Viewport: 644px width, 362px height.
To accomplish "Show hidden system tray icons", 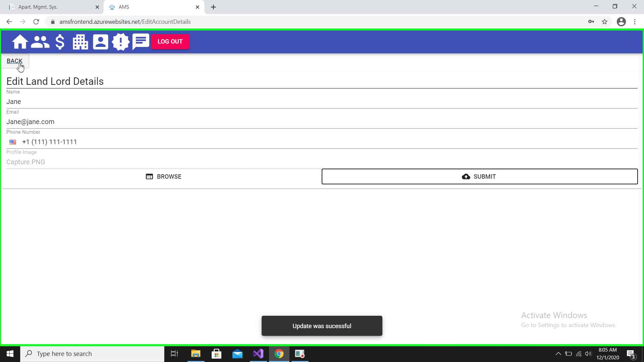I will (558, 354).
